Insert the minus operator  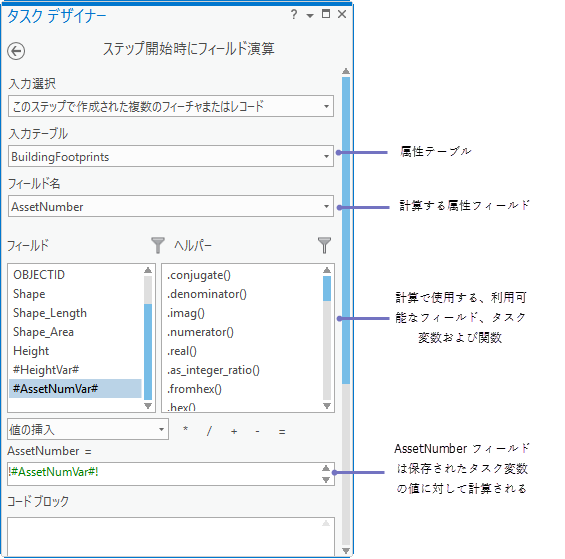(x=257, y=431)
